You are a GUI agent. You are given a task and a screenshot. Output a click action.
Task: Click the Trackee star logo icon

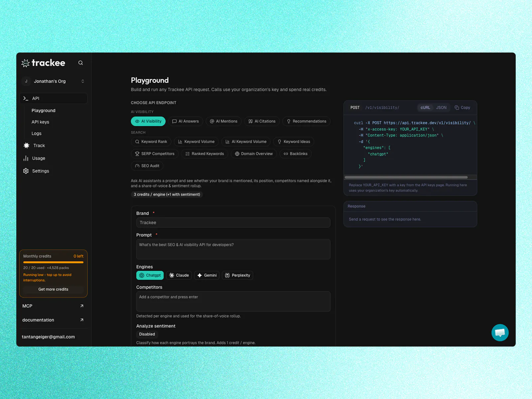(26, 63)
